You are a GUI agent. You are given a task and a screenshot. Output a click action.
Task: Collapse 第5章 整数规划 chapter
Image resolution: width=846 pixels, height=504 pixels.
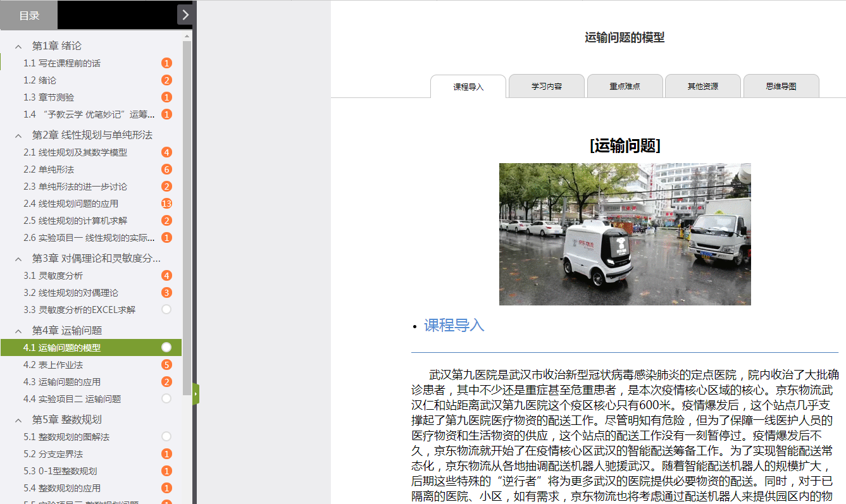point(18,420)
